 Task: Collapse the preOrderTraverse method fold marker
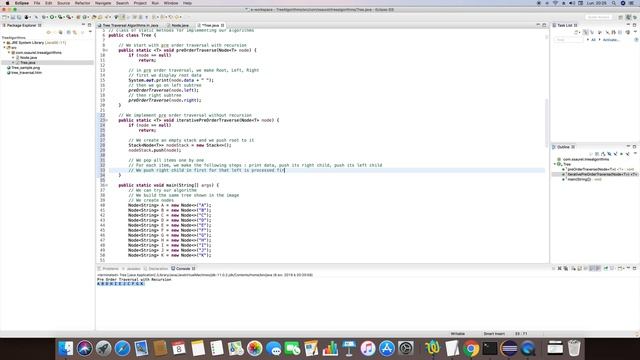[x=107, y=50]
